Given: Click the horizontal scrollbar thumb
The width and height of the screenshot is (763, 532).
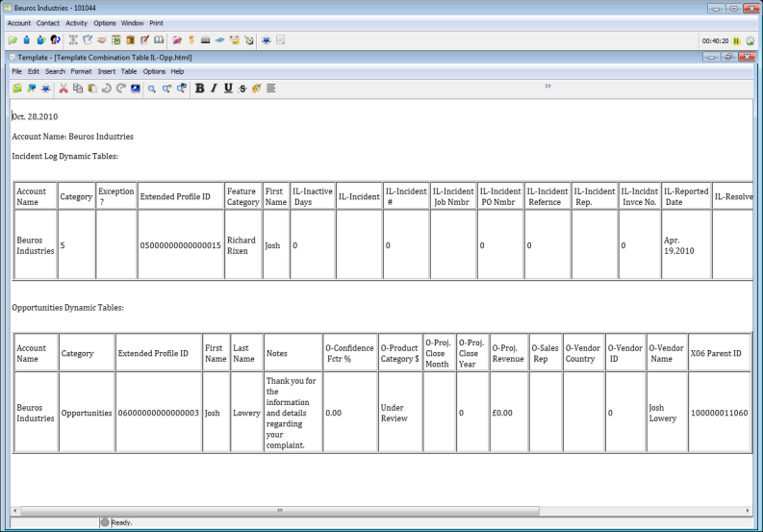Looking at the screenshot, I should (280, 511).
